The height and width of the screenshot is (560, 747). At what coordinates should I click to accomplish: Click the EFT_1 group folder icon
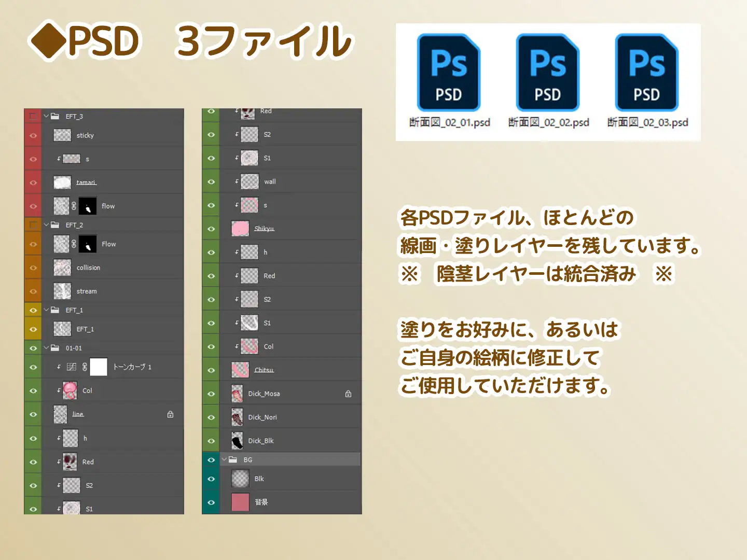click(x=55, y=310)
